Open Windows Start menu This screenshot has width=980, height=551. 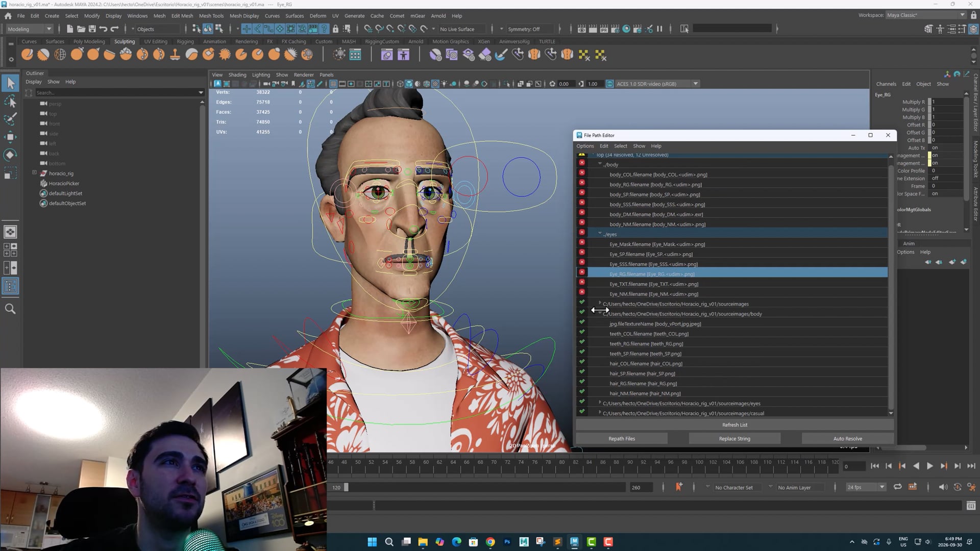(372, 542)
